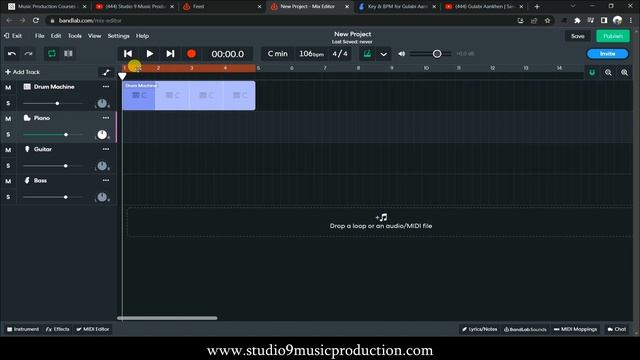Viewport: 640px width, 360px height.
Task: Toggle cycle loop mode
Action: click(52, 53)
